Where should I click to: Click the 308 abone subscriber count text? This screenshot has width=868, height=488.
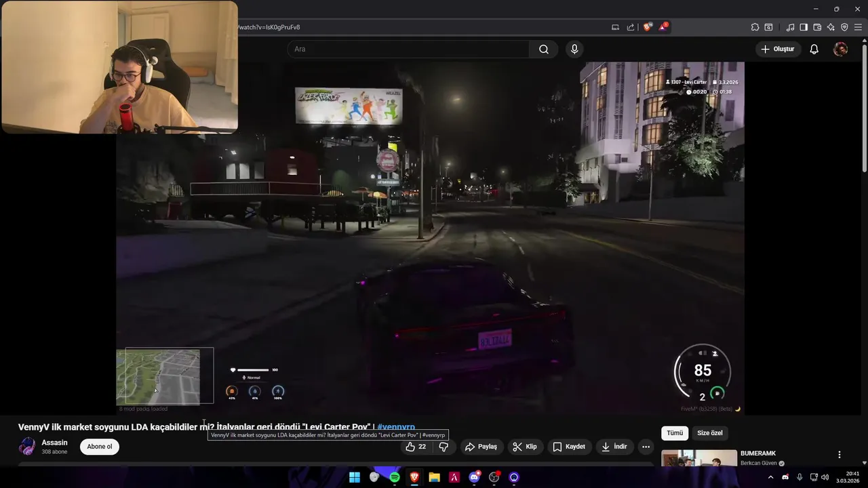(x=54, y=452)
